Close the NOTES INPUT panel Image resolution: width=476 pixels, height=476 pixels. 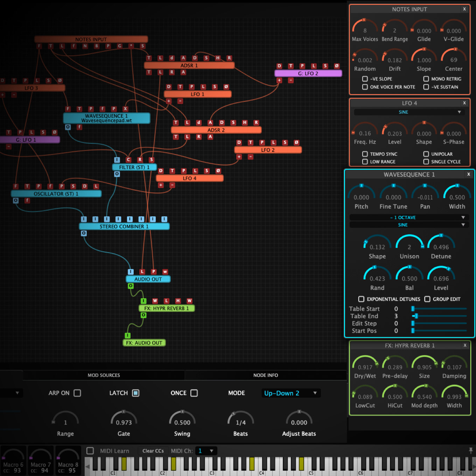coord(464,9)
